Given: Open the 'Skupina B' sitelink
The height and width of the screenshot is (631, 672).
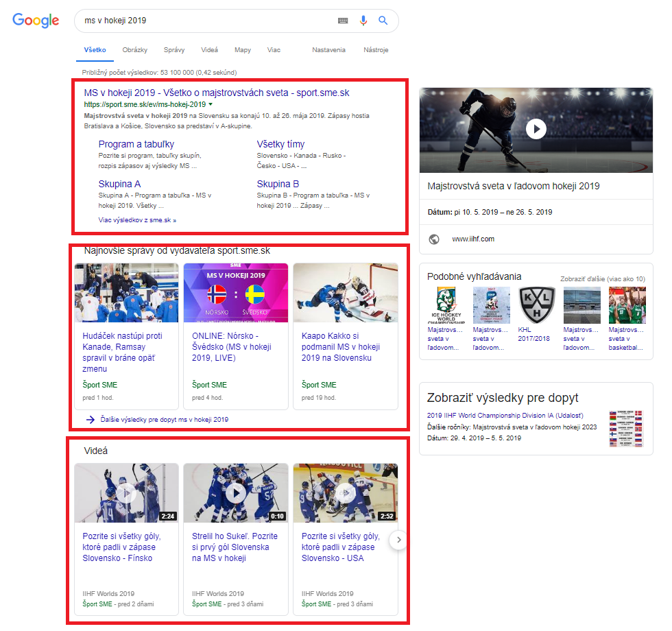Looking at the screenshot, I should click(x=278, y=184).
